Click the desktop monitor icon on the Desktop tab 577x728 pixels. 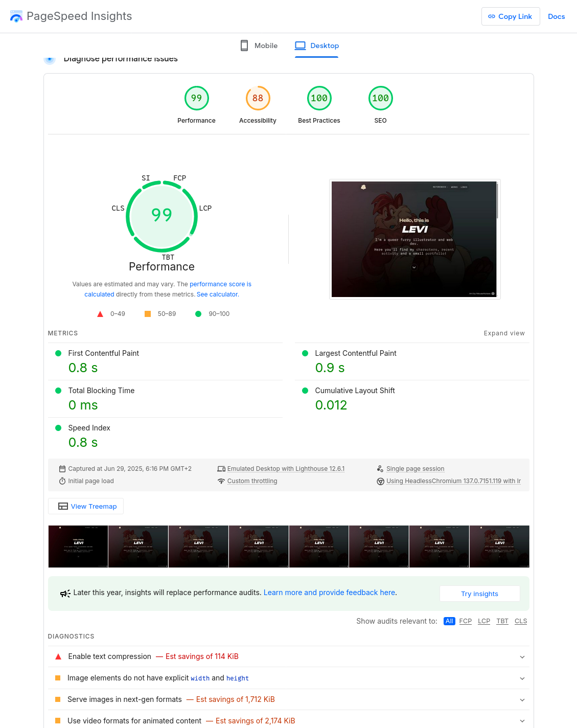[x=301, y=45]
